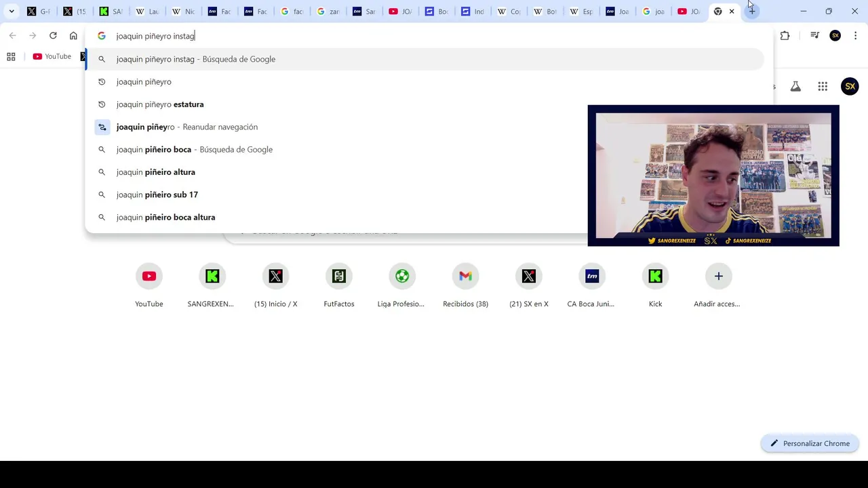Go back with the back arrow
This screenshot has height=488, width=868.
[x=12, y=36]
